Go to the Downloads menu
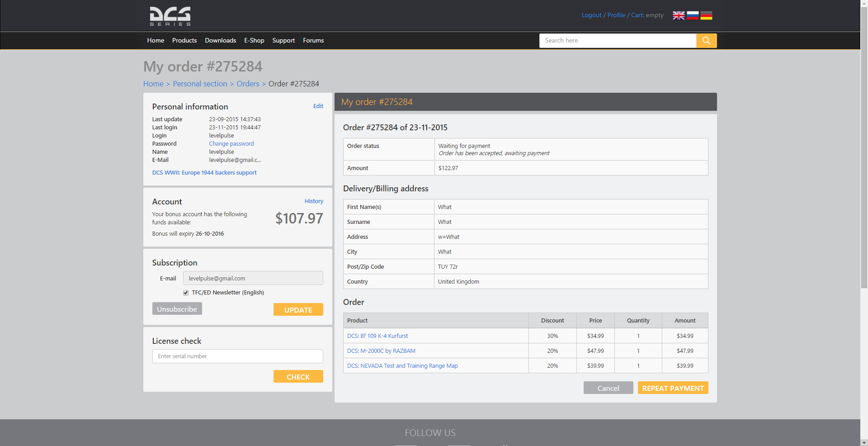The image size is (868, 446). pyautogui.click(x=221, y=40)
